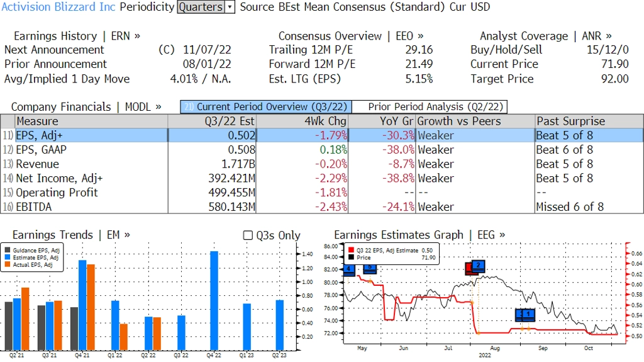
Task: Select the Net Income, Adj+ row
Action: click(322, 179)
